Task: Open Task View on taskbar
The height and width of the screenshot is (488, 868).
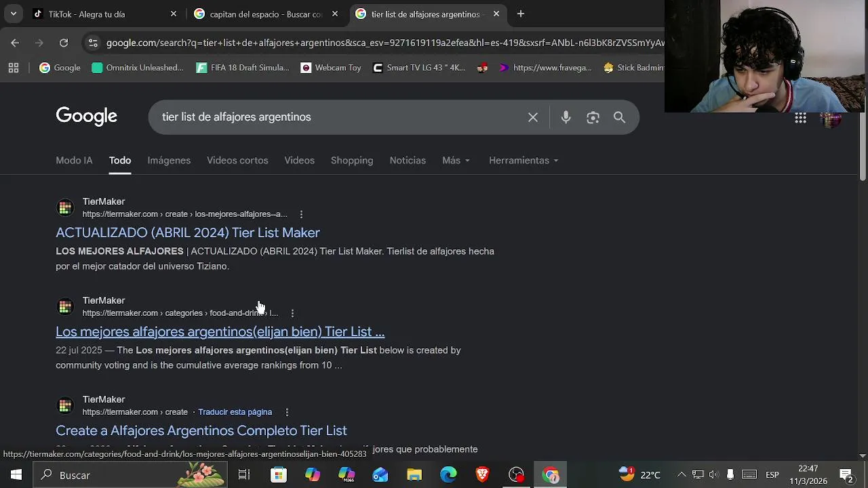Action: tap(244, 475)
